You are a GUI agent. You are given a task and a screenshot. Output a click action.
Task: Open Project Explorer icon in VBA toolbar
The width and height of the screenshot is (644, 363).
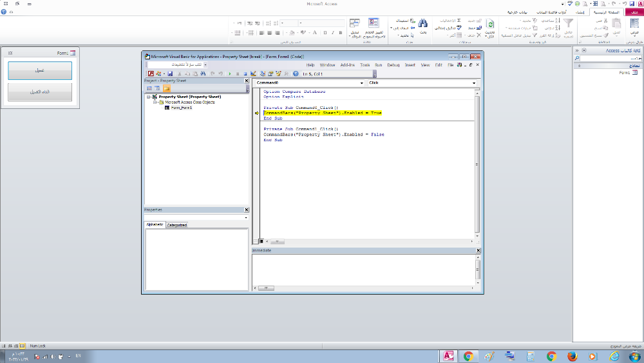point(263,74)
